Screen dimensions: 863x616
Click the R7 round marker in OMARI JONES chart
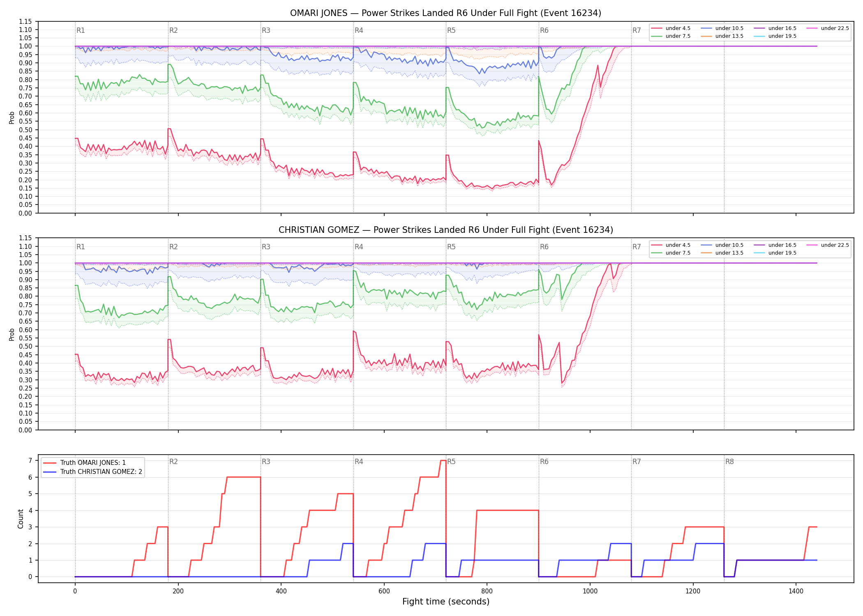pos(637,30)
